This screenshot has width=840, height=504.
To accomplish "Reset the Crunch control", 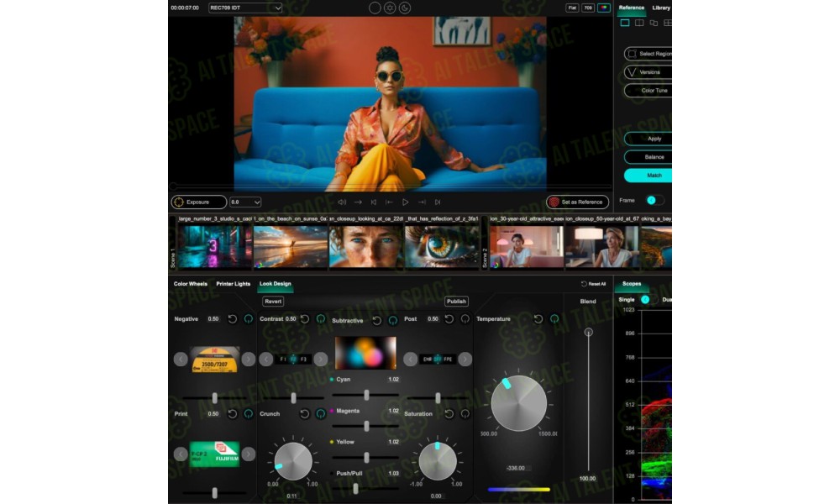I will pos(305,413).
